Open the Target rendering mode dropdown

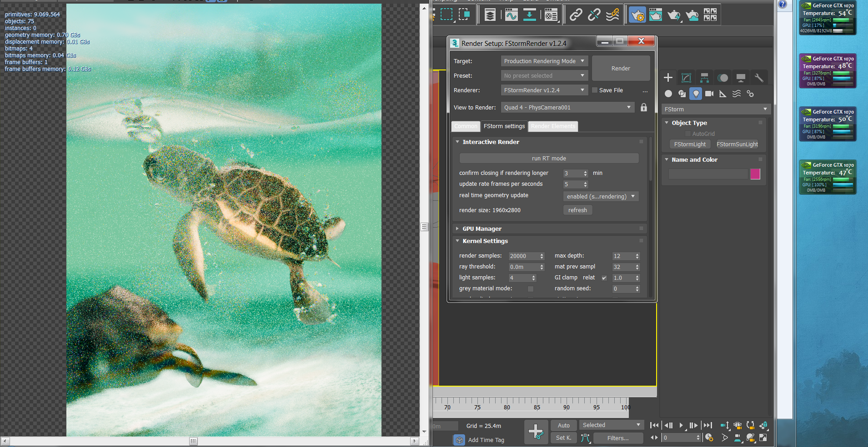point(544,61)
